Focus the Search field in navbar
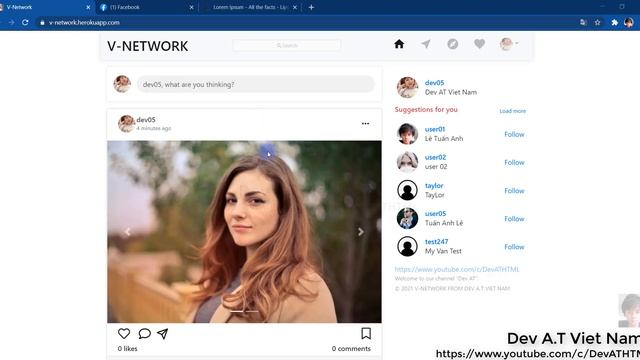640x360 pixels. [287, 45]
